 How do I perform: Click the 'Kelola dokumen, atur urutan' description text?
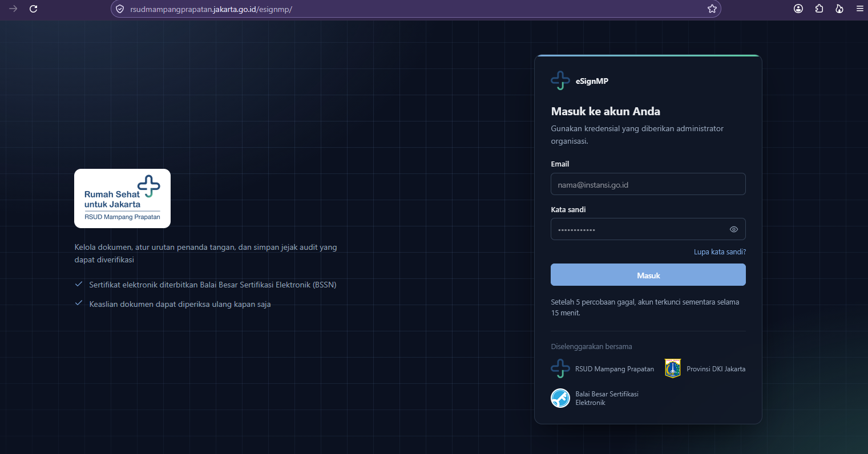(205, 253)
